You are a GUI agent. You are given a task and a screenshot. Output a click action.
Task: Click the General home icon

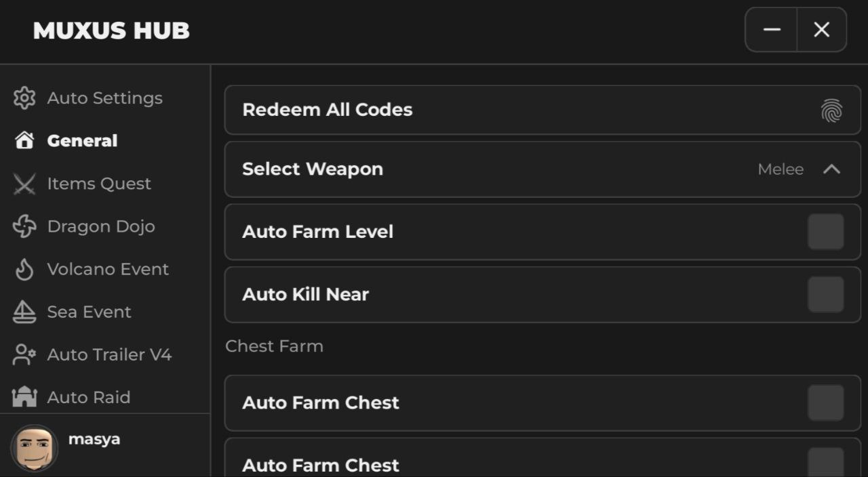coord(24,141)
